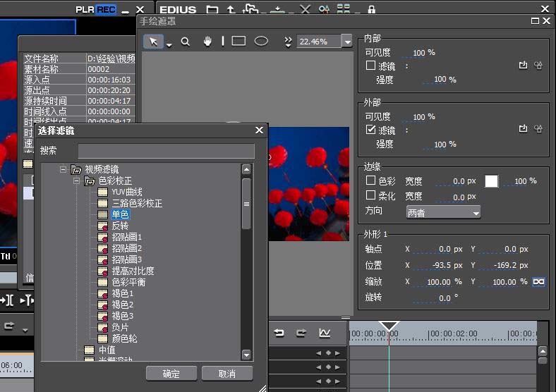Click the 取消 button
Screen dimensions: 556x392
click(226, 373)
